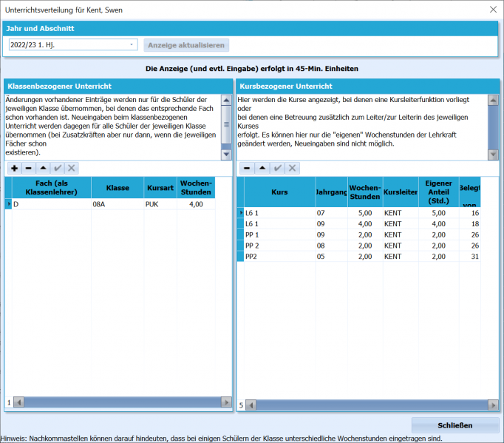Select course row PP2 Jahrgang 05
Image resolution: width=504 pixels, height=443 pixels.
(279, 257)
